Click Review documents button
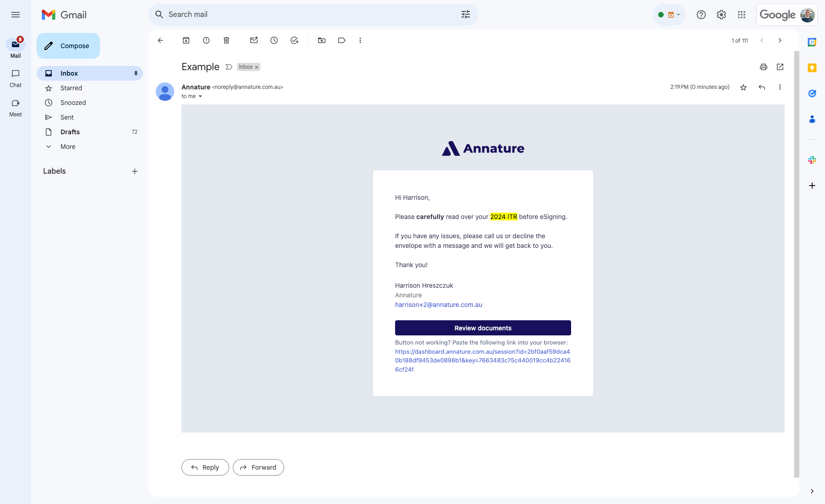The width and height of the screenshot is (825, 504). (483, 328)
